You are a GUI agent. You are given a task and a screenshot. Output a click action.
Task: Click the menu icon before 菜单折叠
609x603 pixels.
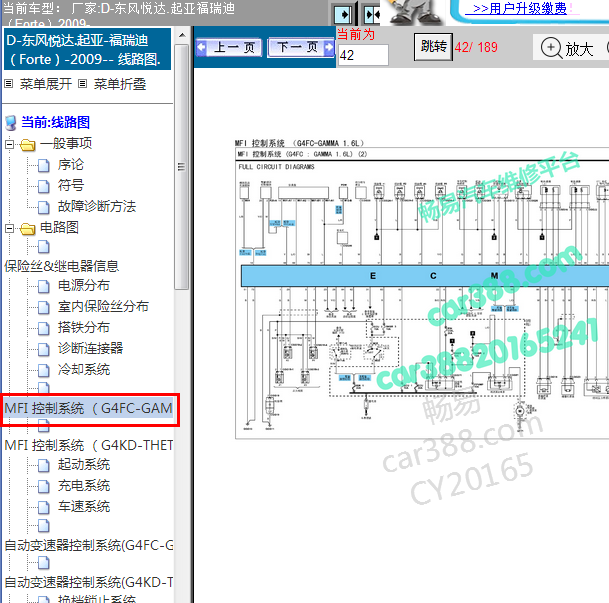pyautogui.click(x=82, y=83)
